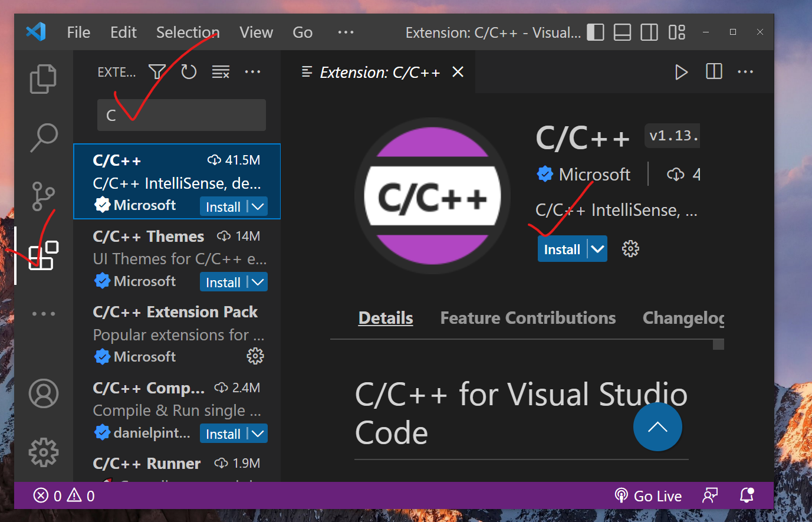This screenshot has height=522, width=812.
Task: Toggle primary side bar layout button
Action: 596,32
